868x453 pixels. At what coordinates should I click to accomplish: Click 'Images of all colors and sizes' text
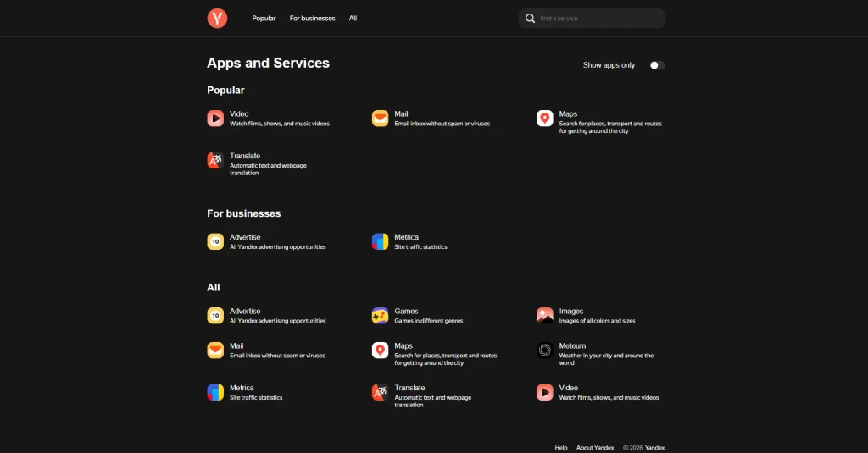coord(598,321)
